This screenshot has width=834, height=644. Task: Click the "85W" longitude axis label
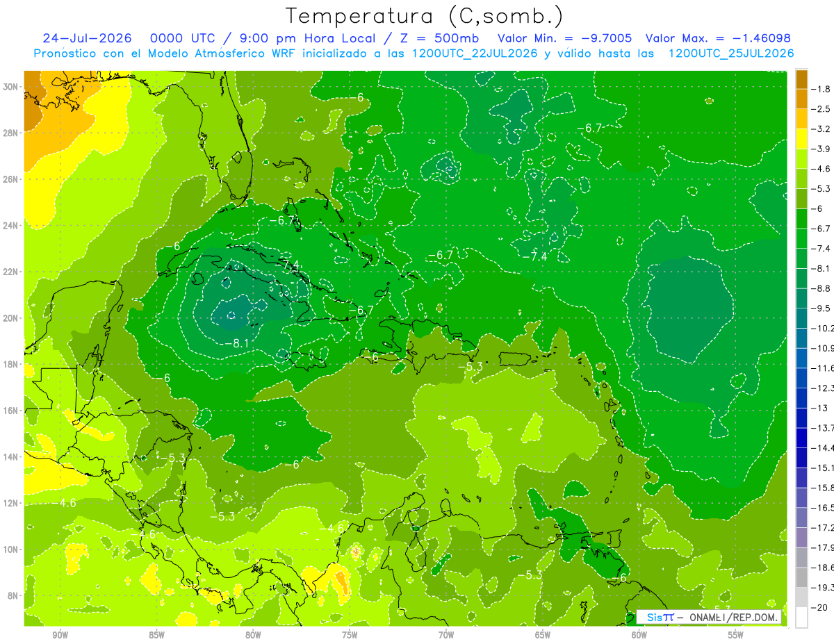click(x=156, y=635)
